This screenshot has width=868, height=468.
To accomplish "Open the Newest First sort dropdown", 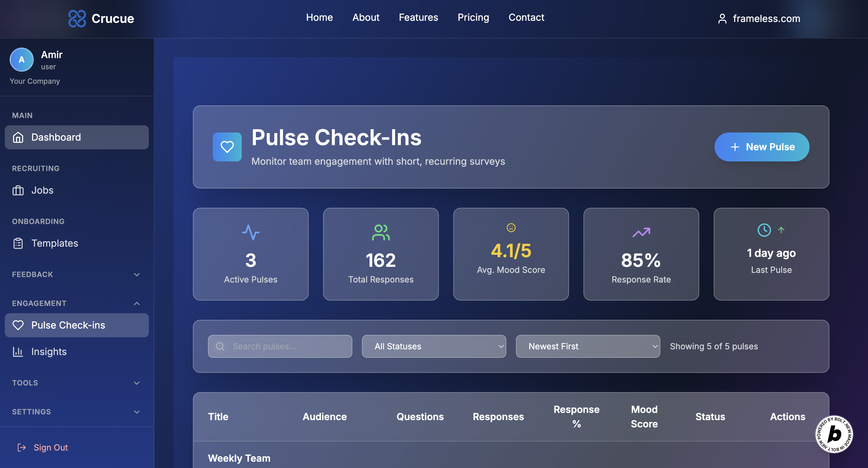I will click(x=588, y=346).
